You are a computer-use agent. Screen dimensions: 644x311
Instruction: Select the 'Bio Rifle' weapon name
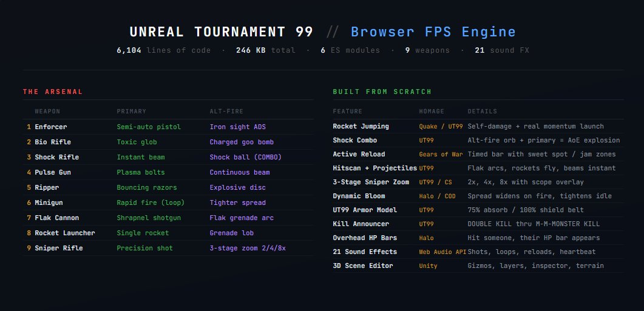click(53, 142)
